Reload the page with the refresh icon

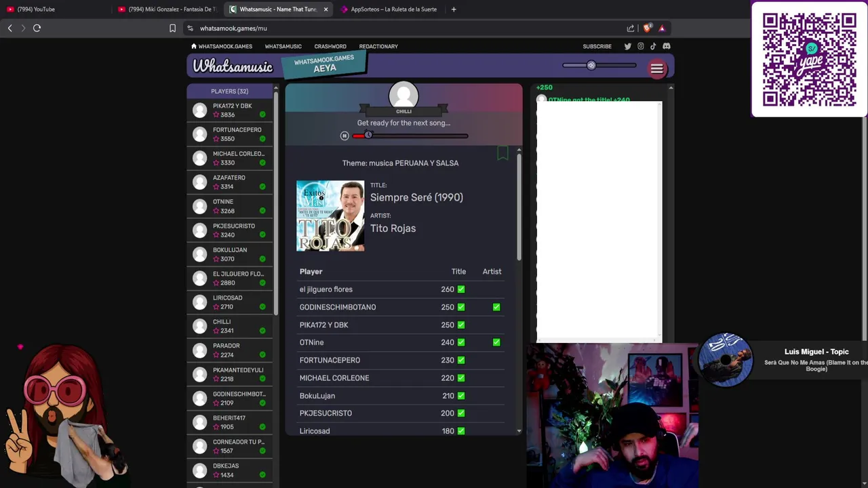click(37, 28)
